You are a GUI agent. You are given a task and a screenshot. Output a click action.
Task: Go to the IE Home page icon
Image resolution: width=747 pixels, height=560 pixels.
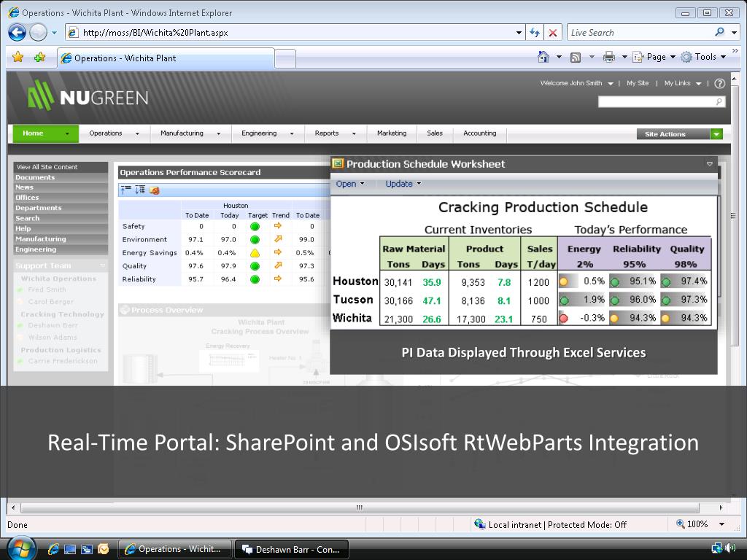543,57
